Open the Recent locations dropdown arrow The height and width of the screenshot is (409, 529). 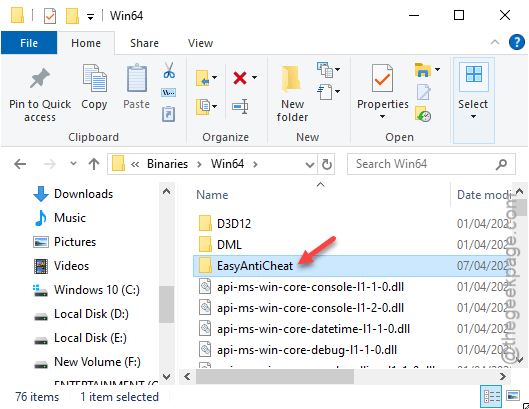pos(73,164)
